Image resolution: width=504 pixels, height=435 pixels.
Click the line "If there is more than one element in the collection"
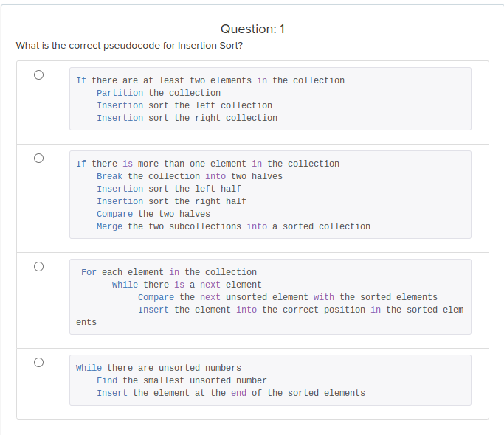point(207,164)
